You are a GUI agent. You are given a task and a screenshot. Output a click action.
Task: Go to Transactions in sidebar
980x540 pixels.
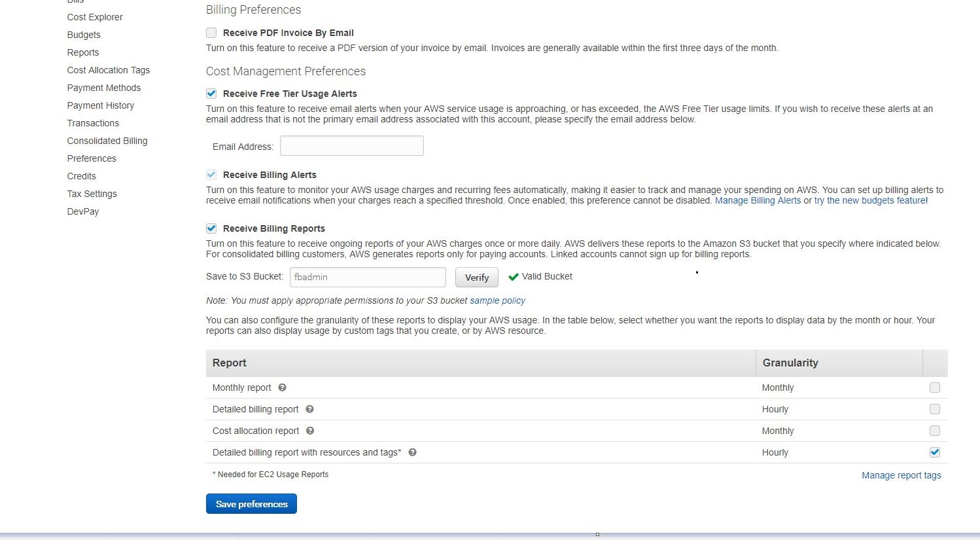[93, 123]
